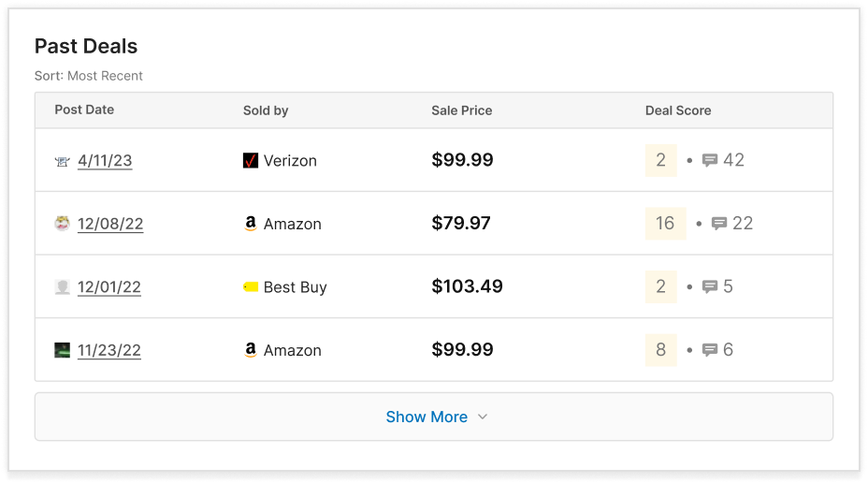Image resolution: width=868 pixels, height=483 pixels.
Task: Click the deal score badge showing 16
Action: click(665, 223)
